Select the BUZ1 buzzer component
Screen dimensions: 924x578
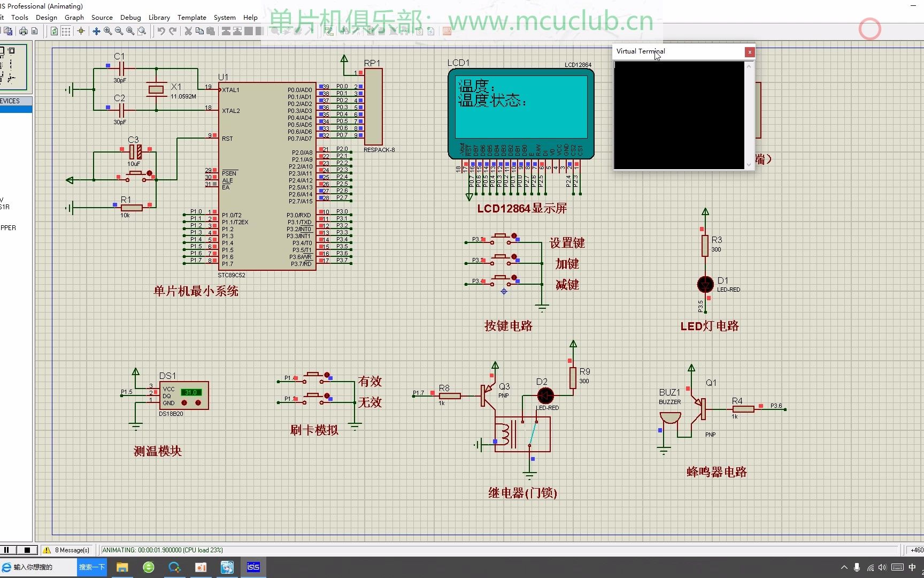[x=670, y=417]
